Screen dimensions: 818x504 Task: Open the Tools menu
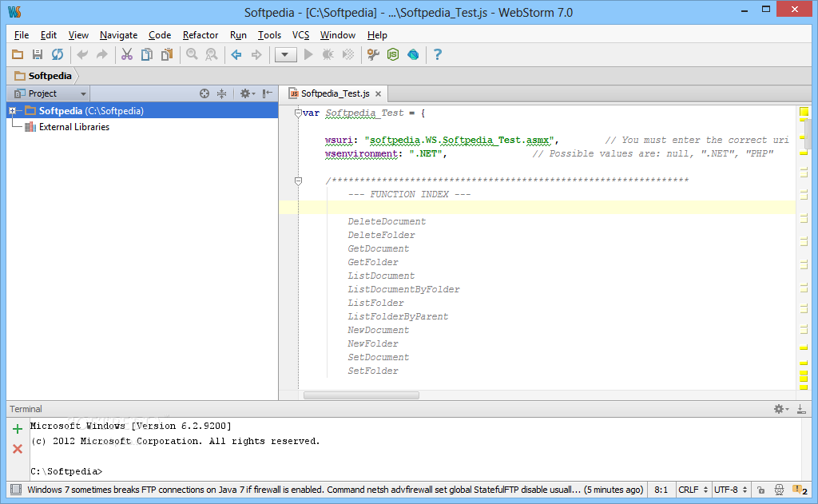(x=269, y=35)
